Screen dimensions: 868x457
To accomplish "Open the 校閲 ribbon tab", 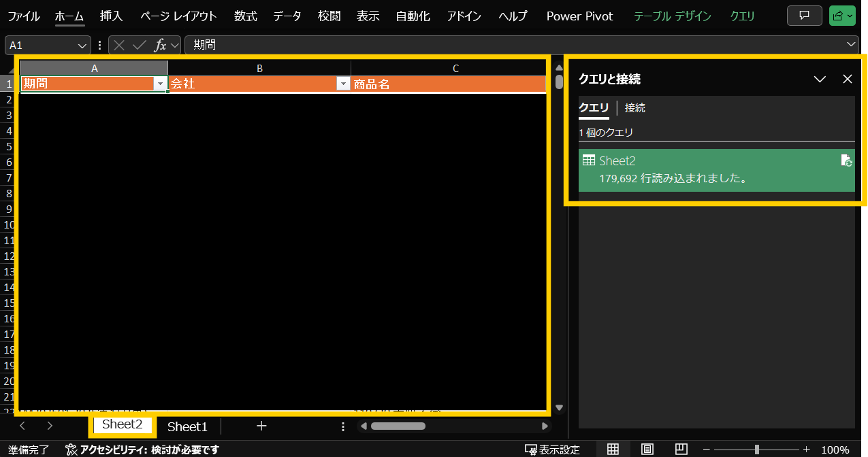I will click(x=329, y=16).
